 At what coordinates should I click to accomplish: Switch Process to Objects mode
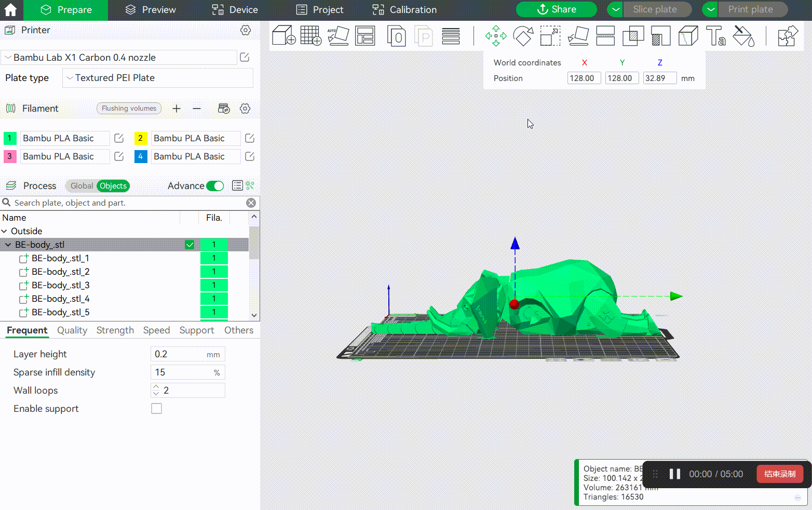coord(113,186)
